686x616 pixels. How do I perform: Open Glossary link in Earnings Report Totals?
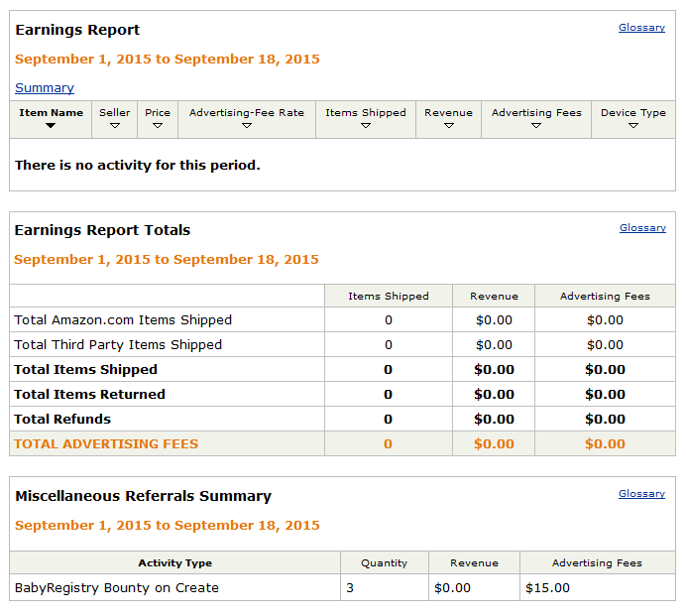pos(642,228)
